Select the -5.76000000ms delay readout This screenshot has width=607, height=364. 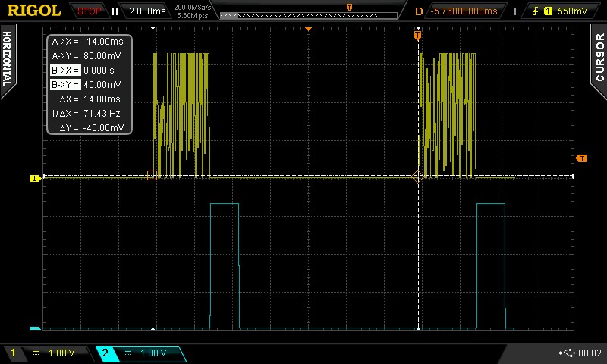point(464,11)
